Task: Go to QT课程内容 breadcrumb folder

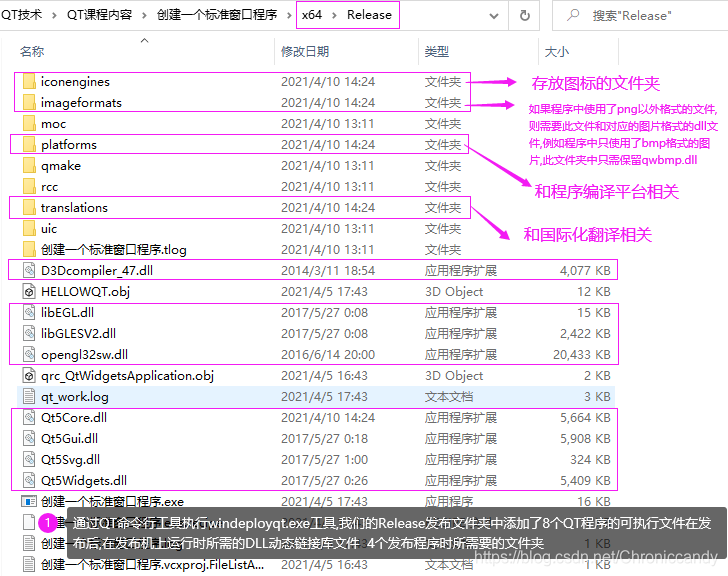Action: point(99,15)
